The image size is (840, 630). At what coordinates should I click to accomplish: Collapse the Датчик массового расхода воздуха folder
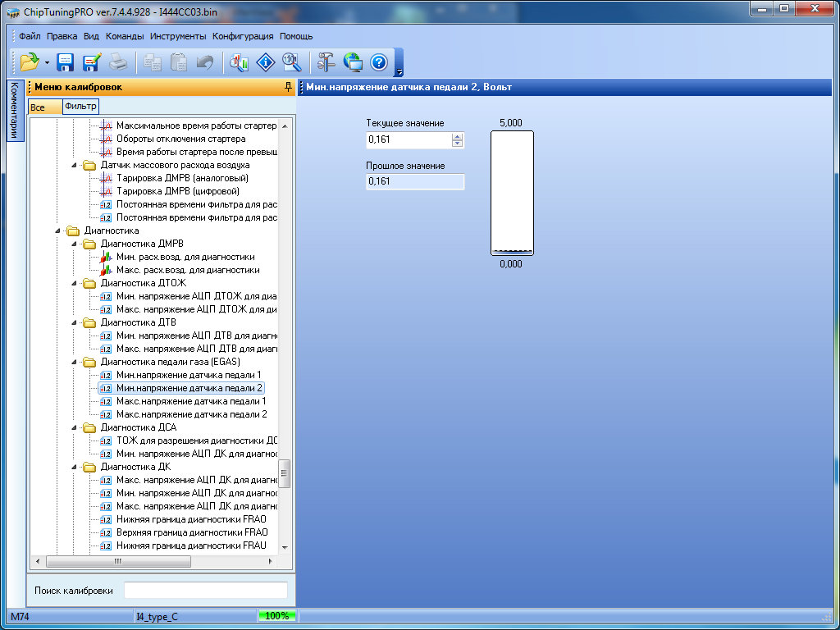coord(74,165)
